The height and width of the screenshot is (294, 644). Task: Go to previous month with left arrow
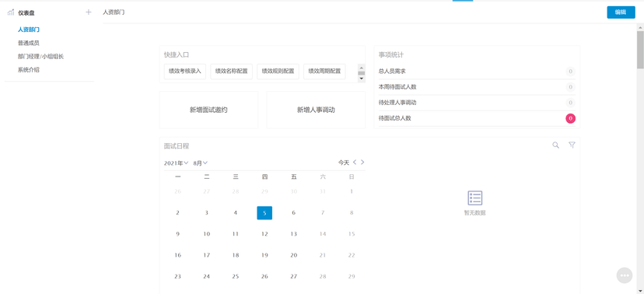pyautogui.click(x=355, y=163)
